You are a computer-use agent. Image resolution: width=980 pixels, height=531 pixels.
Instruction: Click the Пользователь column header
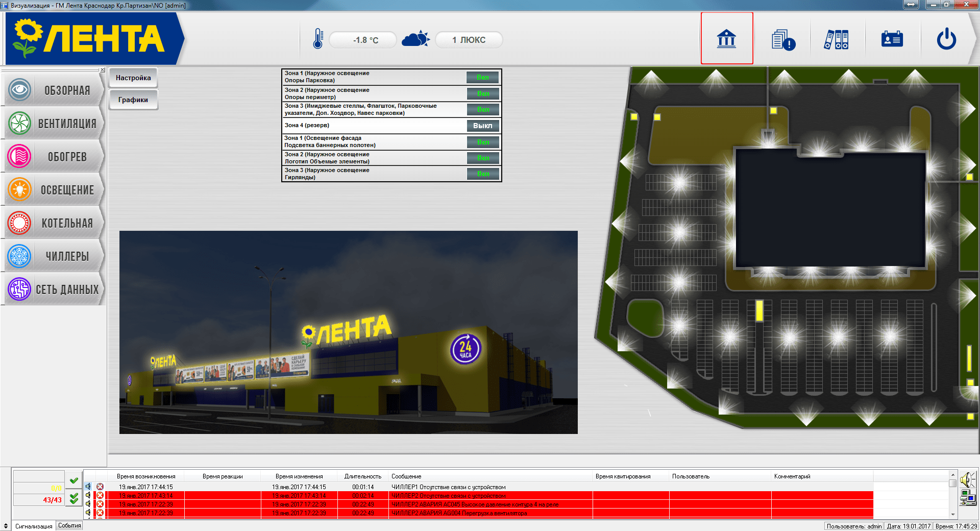720,476
